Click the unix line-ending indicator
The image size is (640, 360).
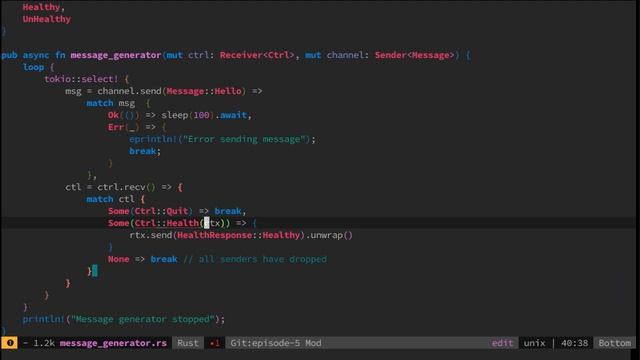coord(534,343)
